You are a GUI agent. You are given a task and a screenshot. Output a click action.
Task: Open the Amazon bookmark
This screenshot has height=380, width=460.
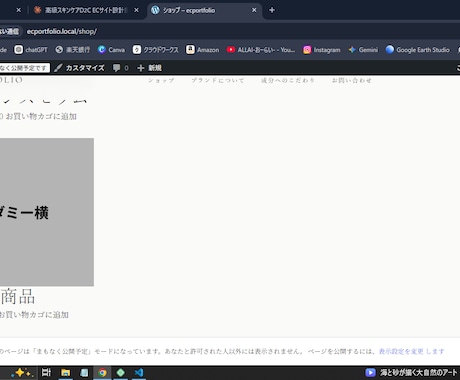203,50
